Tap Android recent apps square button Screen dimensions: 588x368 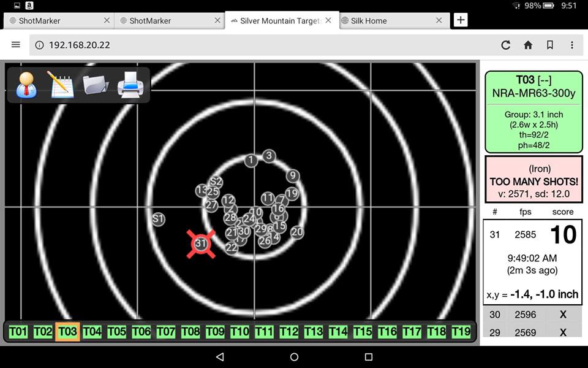coord(369,357)
